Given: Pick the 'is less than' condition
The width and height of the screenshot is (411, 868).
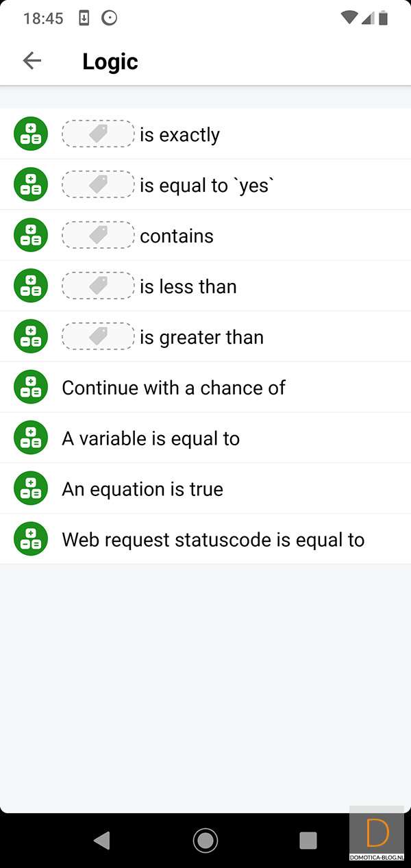Looking at the screenshot, I should (x=188, y=286).
